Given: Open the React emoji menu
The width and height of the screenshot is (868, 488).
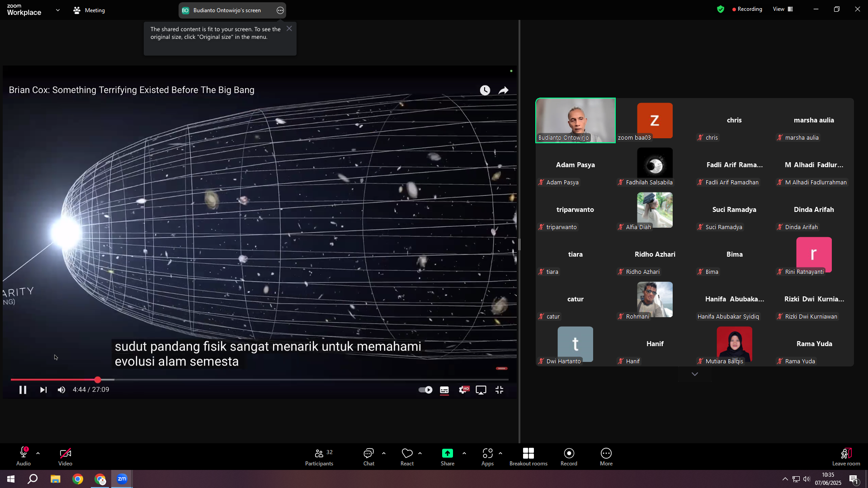Looking at the screenshot, I should 407,456.
